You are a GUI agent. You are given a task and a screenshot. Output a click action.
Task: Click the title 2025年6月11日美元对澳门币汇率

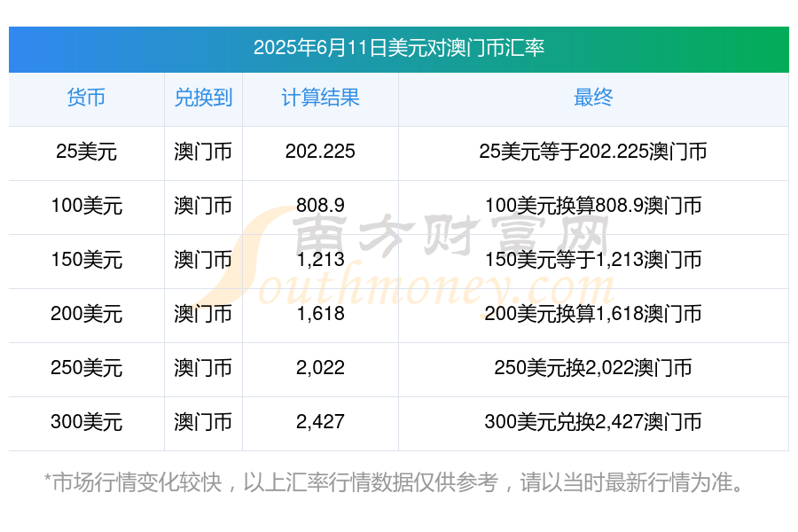tap(398, 48)
